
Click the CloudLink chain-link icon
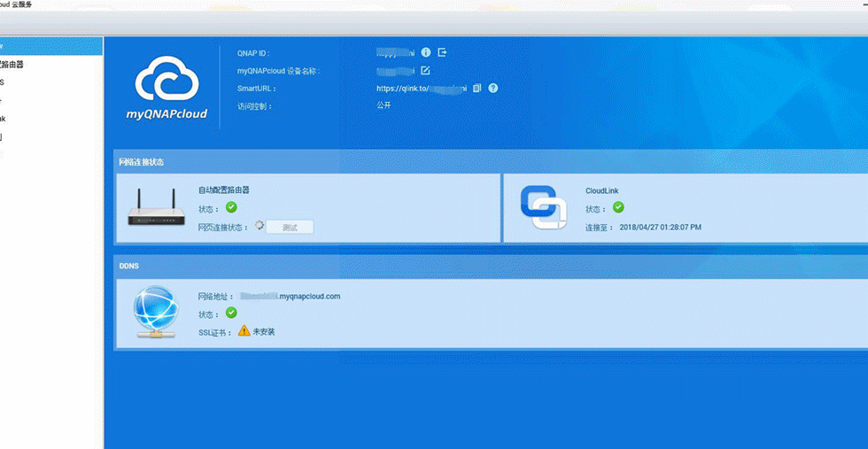point(544,207)
